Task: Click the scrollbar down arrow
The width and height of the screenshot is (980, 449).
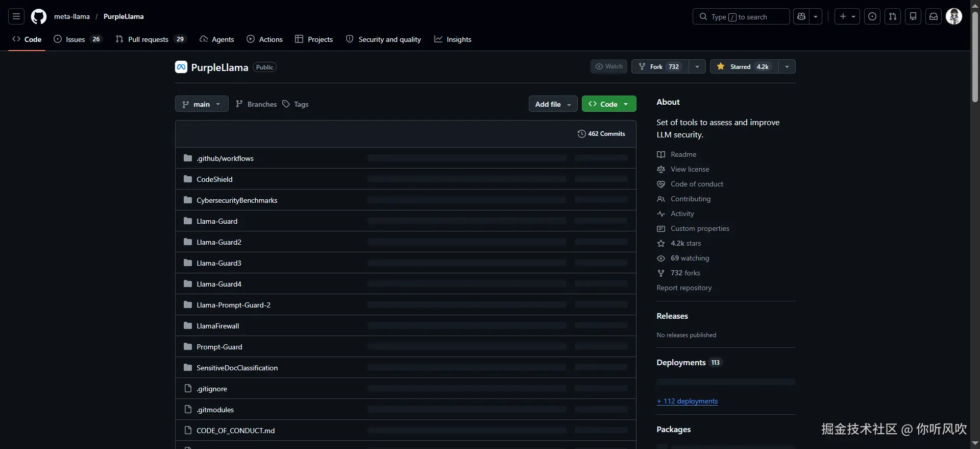Action: coord(975,443)
